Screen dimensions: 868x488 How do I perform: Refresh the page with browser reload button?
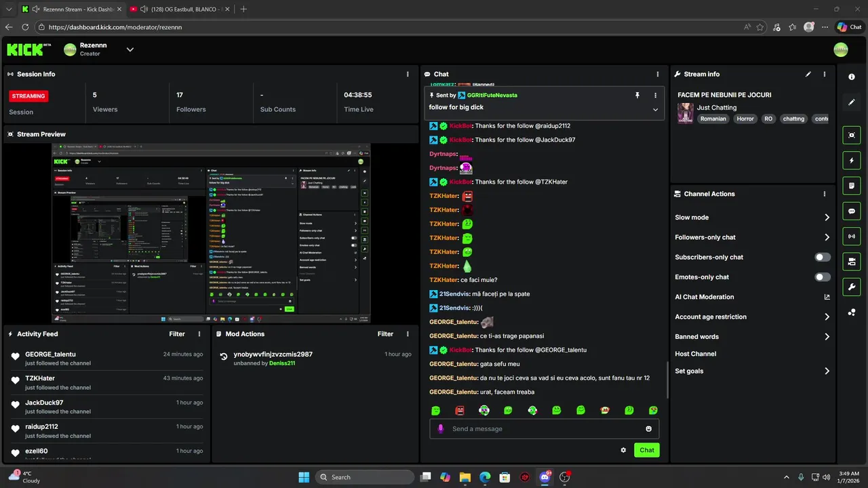[x=25, y=27]
